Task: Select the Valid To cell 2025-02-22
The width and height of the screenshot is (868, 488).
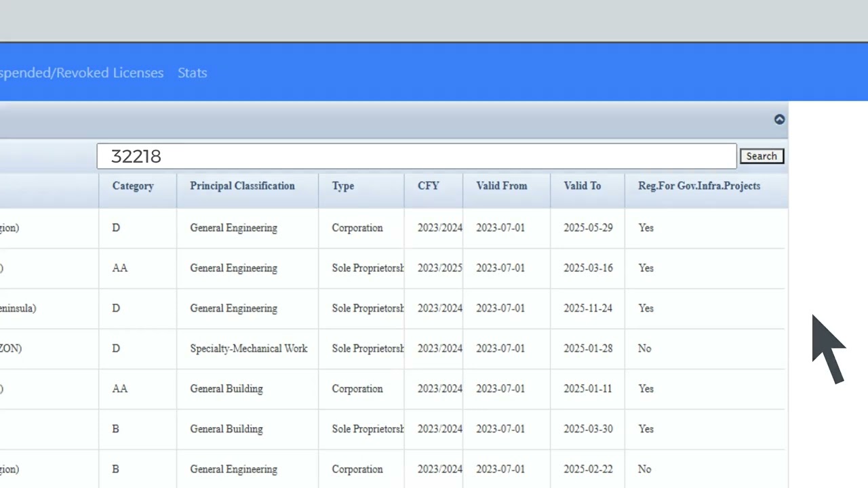Action: click(588, 469)
